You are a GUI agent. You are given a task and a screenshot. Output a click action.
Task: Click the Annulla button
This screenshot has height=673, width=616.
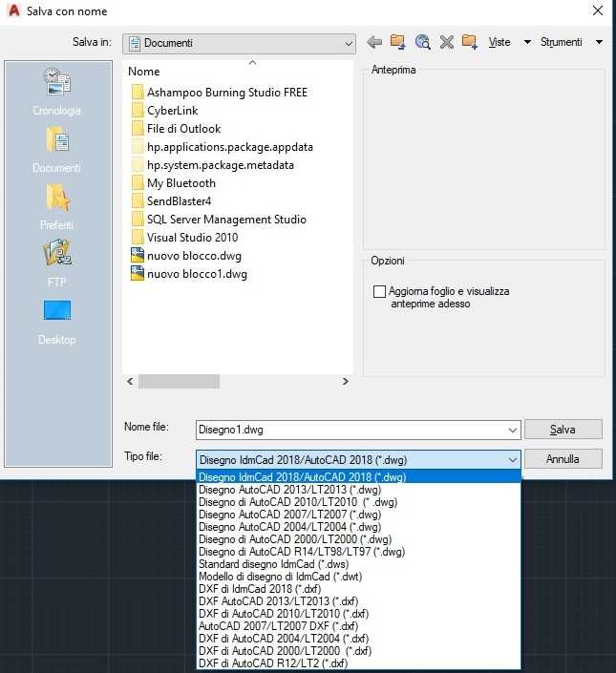tap(563, 459)
